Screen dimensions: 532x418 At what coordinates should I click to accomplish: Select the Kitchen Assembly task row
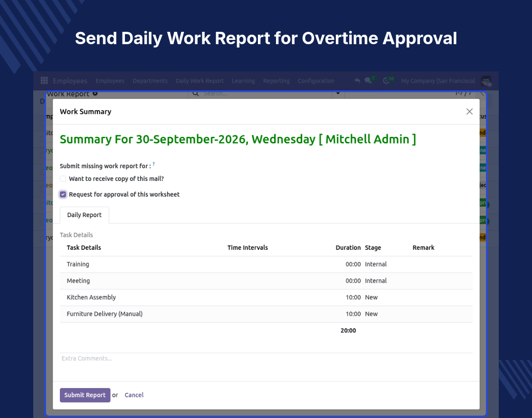coord(266,297)
